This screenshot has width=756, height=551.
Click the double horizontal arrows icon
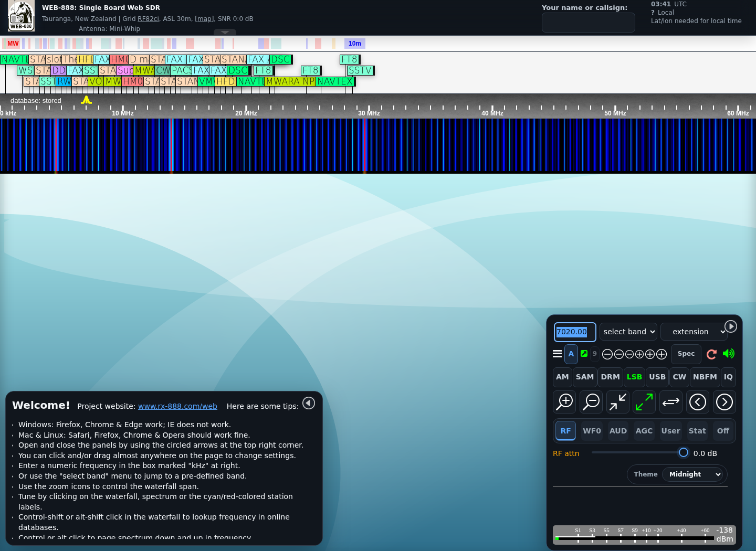point(671,402)
